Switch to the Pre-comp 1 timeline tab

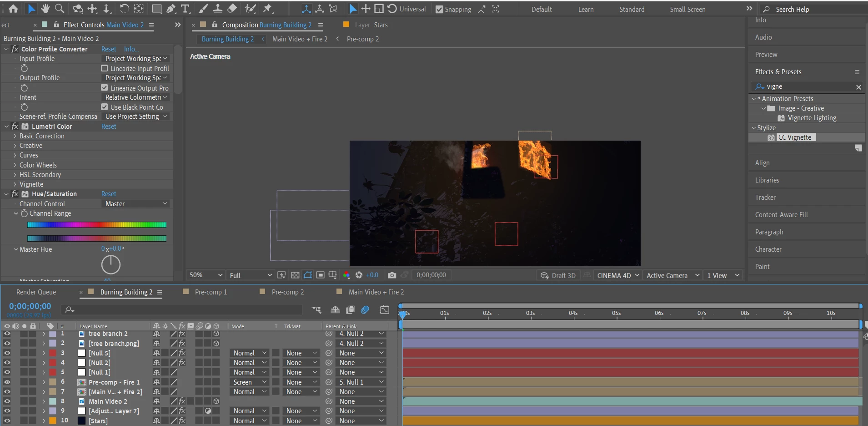coord(211,292)
